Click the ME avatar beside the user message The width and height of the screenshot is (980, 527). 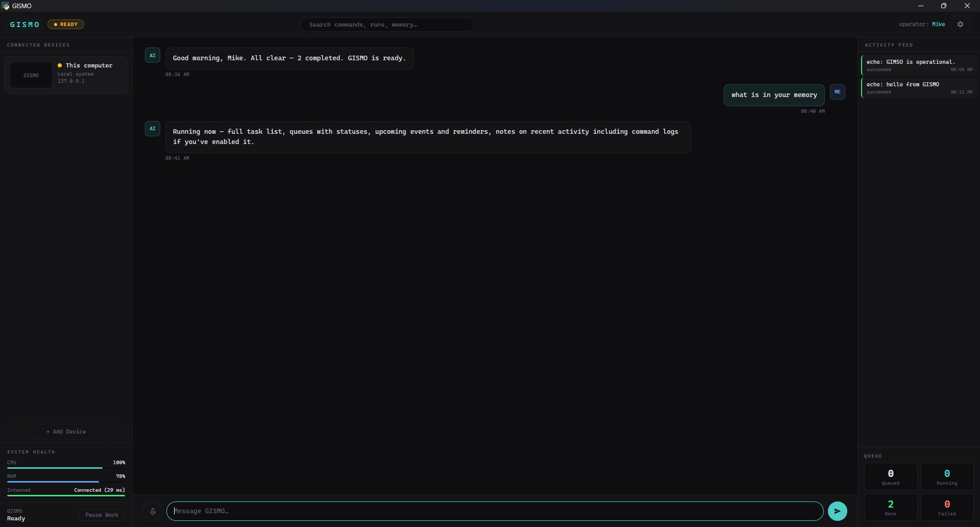pyautogui.click(x=838, y=92)
